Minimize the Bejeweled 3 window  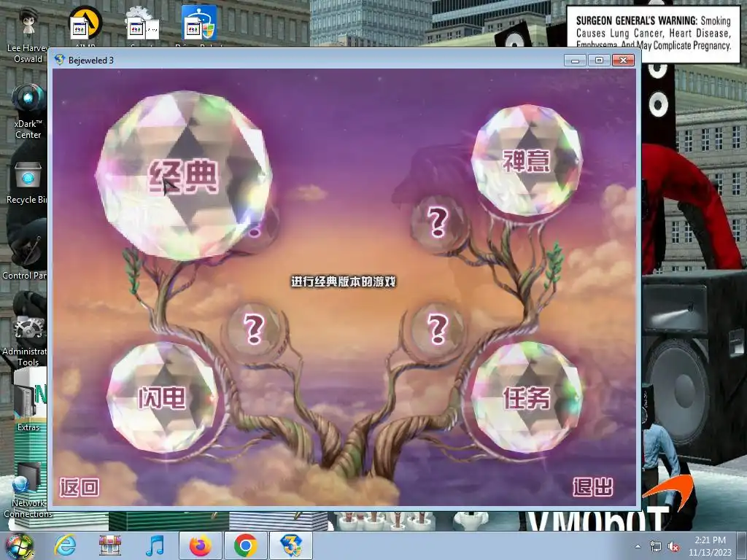pos(575,60)
